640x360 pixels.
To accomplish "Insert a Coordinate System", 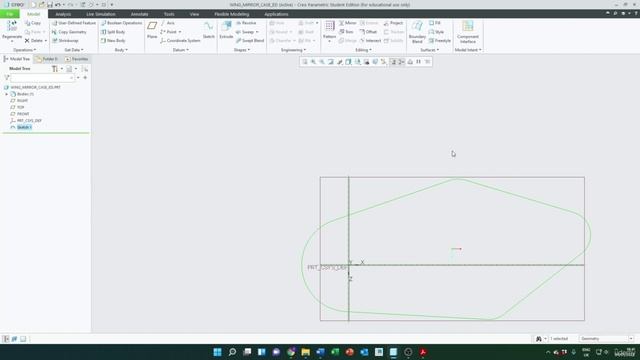I will coord(180,41).
